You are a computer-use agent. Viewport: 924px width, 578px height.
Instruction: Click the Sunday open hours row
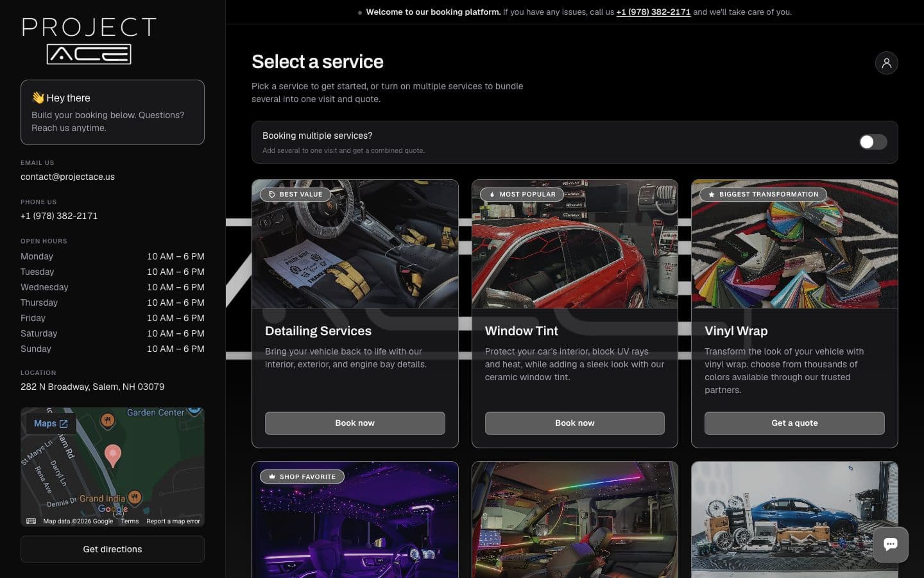coord(112,349)
